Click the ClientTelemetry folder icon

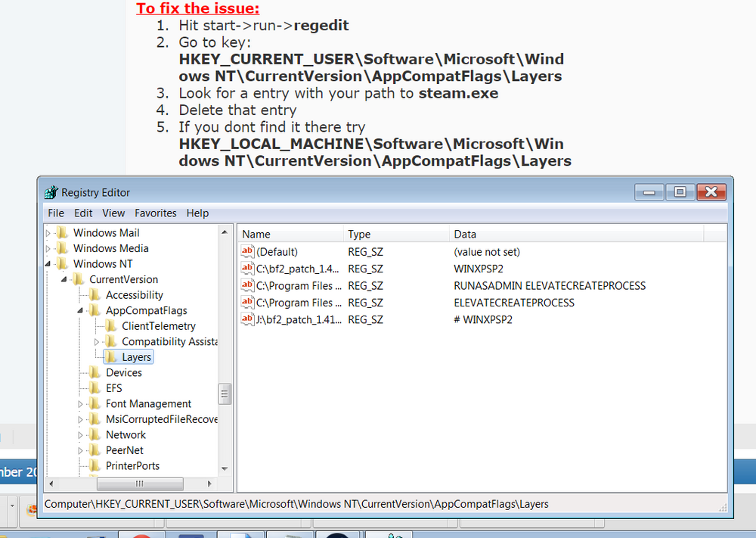point(111,325)
